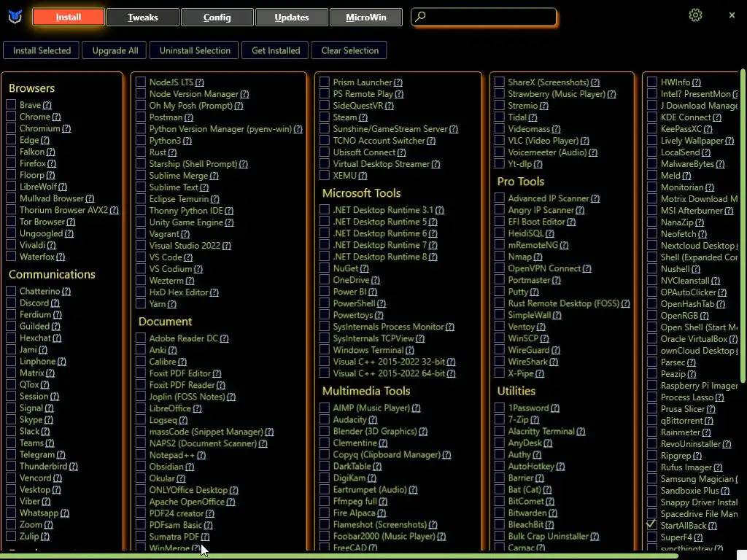This screenshot has height=560, width=747.
Task: Select the Powertoys checkbox
Action: click(x=325, y=315)
